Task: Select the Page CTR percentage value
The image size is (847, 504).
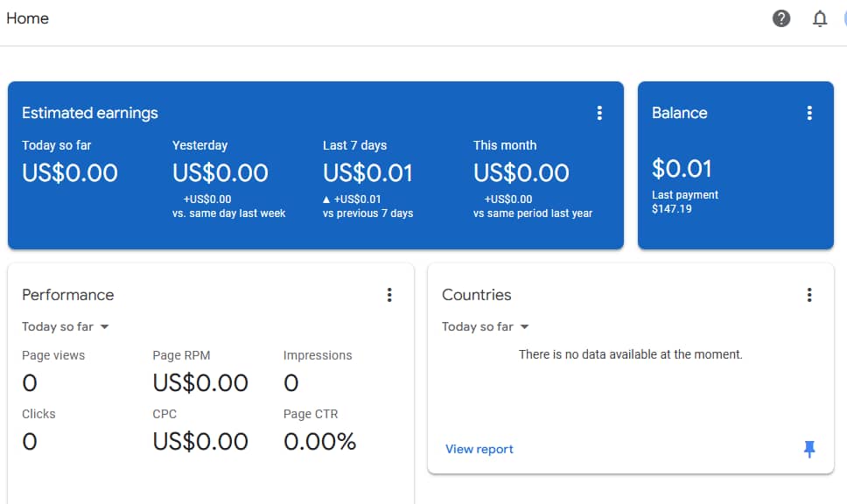Action: [x=319, y=442]
